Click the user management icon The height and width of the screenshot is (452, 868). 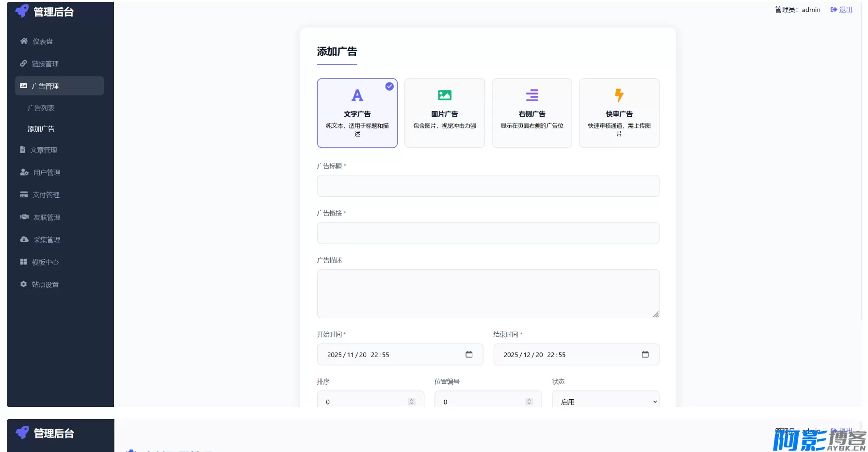24,172
